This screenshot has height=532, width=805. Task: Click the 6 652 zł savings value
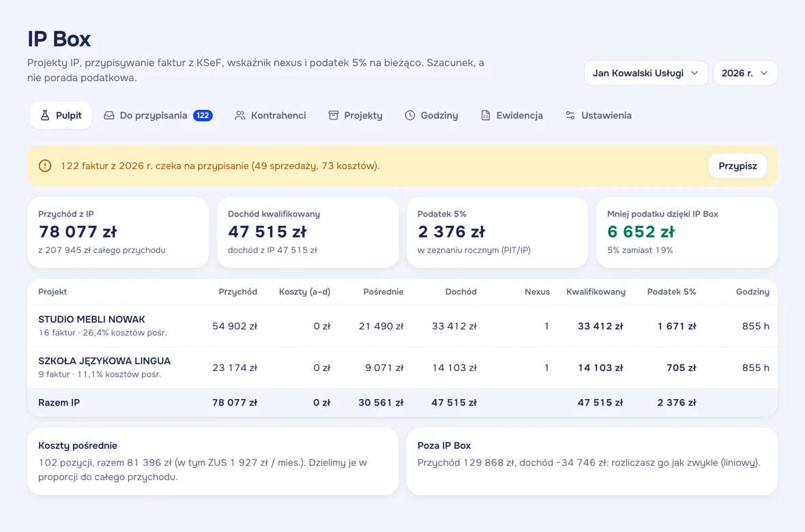[641, 232]
